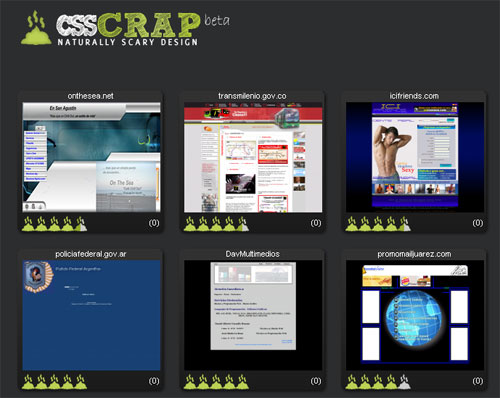Rate transmilenio.gov.co five piles

(x=242, y=224)
